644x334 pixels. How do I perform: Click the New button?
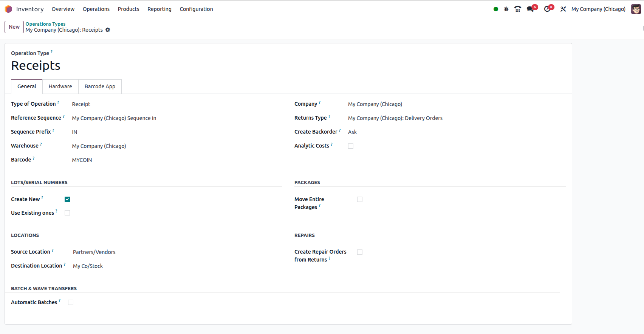(x=14, y=27)
